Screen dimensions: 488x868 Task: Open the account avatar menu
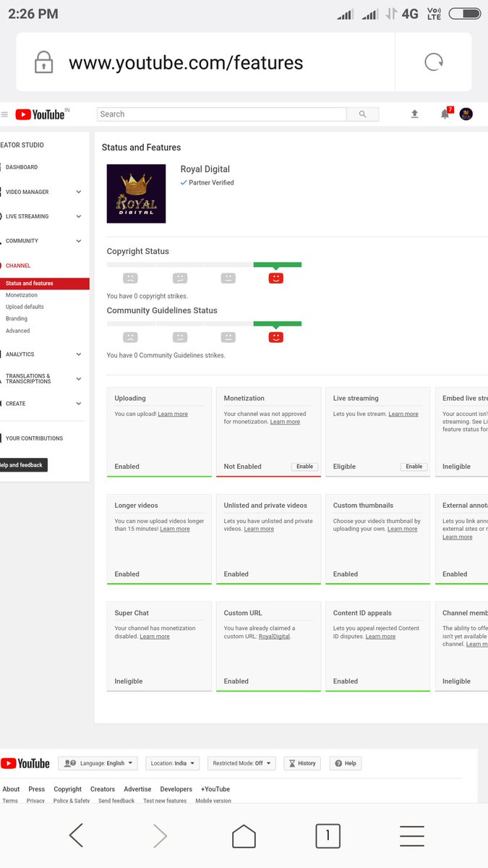pos(466,114)
